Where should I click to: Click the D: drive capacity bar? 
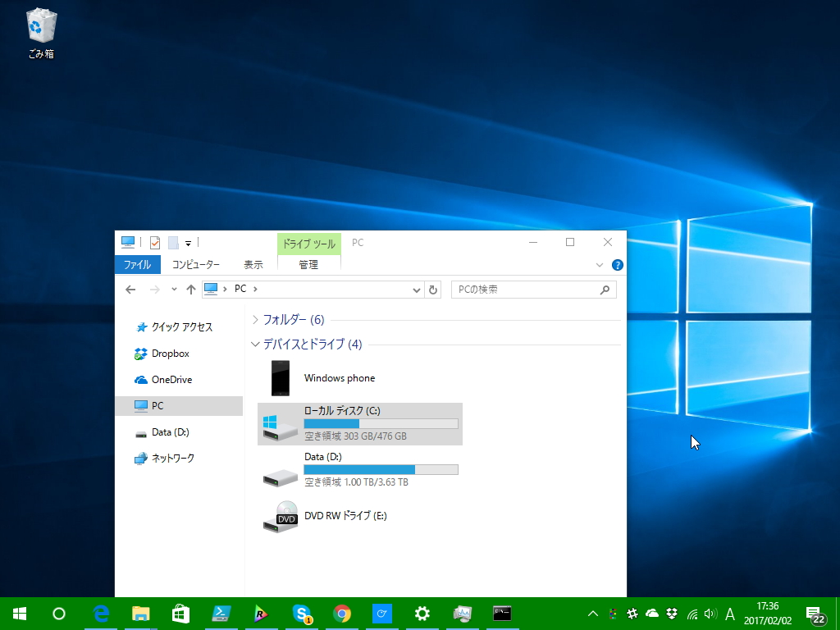click(x=381, y=470)
